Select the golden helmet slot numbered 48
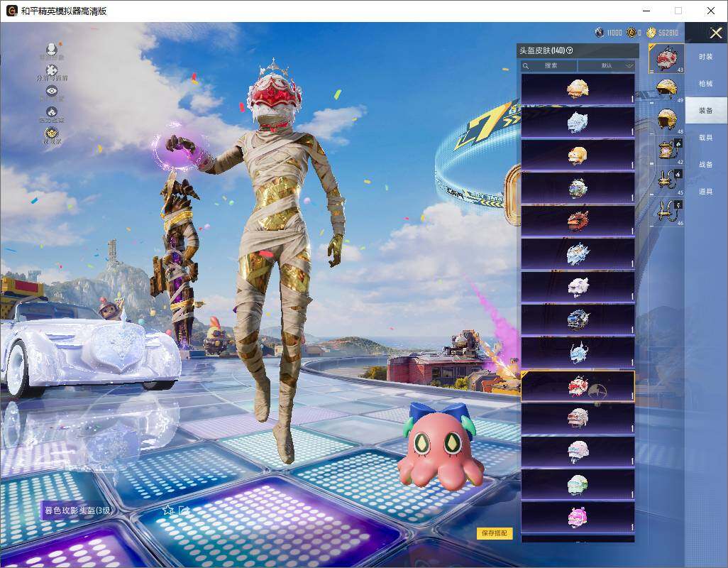728x568 pixels. 667,120
